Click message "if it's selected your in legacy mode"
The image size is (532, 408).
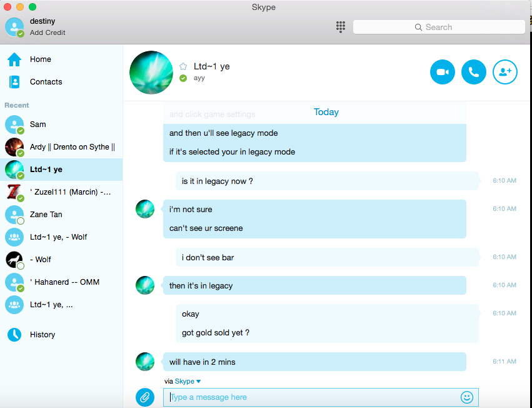point(232,152)
